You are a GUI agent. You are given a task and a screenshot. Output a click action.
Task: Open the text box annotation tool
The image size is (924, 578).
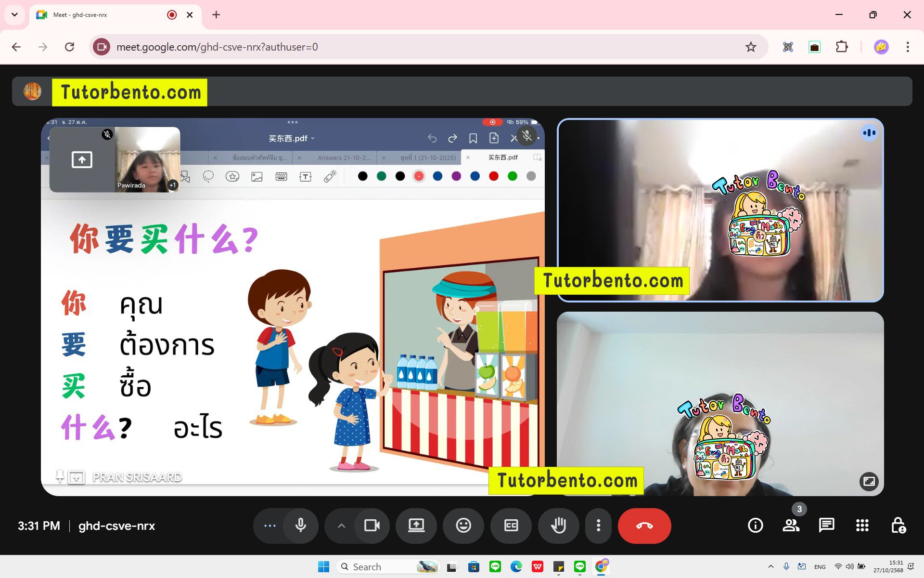click(x=305, y=176)
